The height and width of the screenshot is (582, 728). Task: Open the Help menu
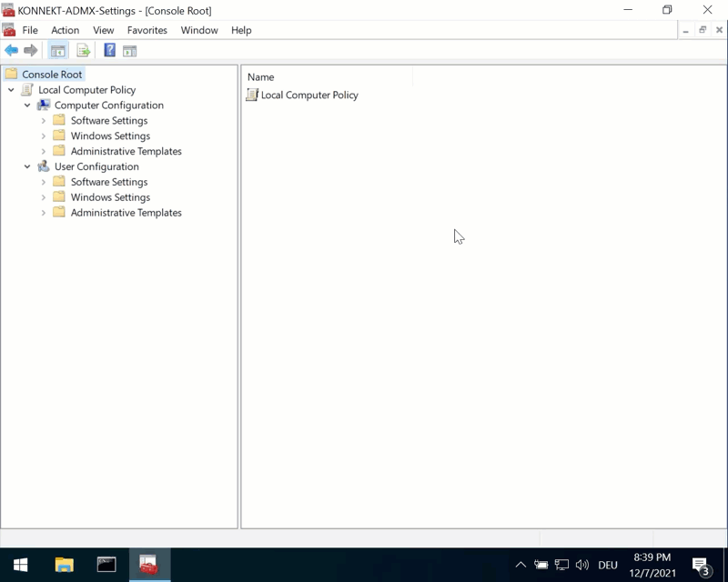[241, 30]
